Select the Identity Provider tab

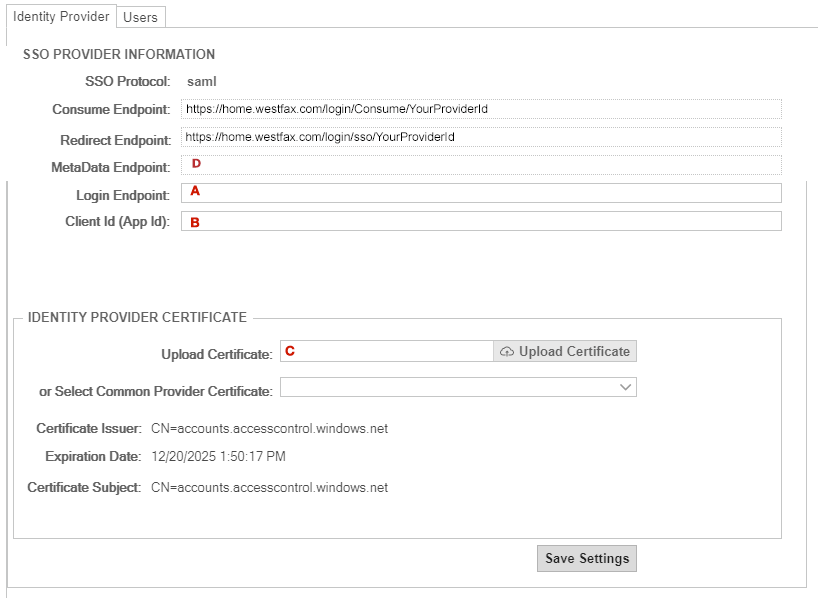60,17
